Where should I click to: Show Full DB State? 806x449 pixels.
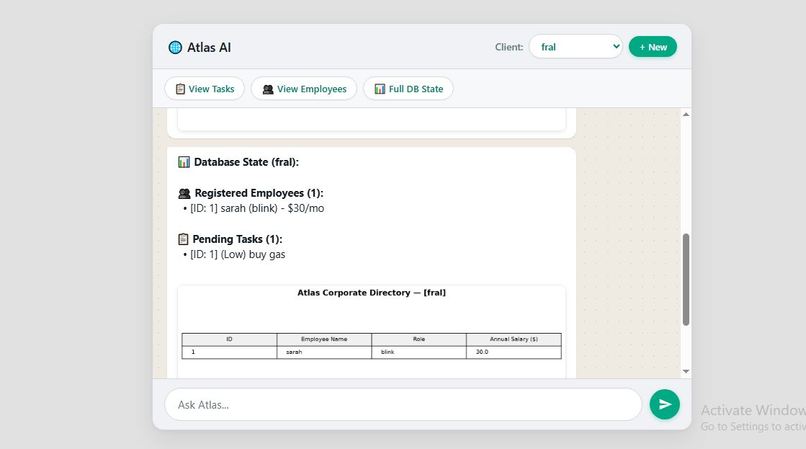click(408, 89)
